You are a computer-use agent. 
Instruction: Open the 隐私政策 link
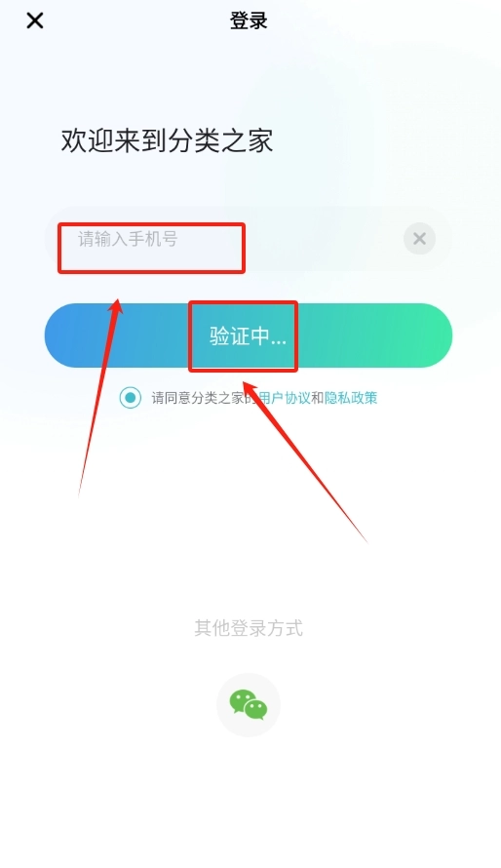[351, 398]
